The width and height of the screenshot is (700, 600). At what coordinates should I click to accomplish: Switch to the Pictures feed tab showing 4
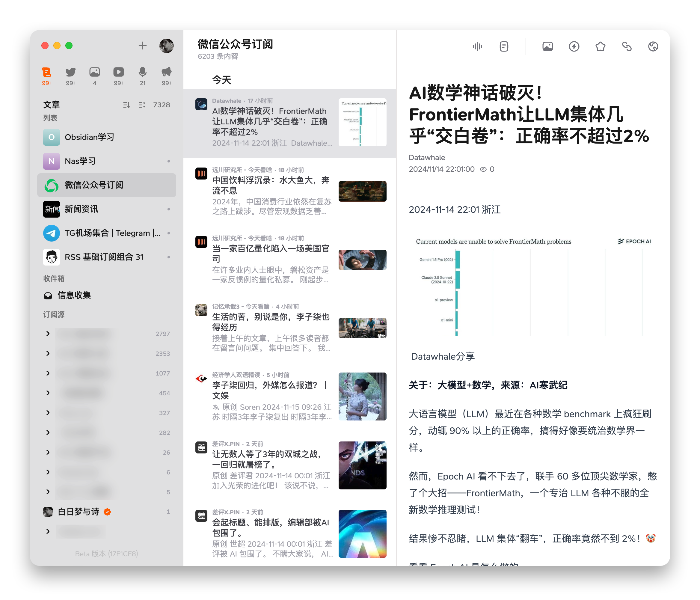[95, 76]
